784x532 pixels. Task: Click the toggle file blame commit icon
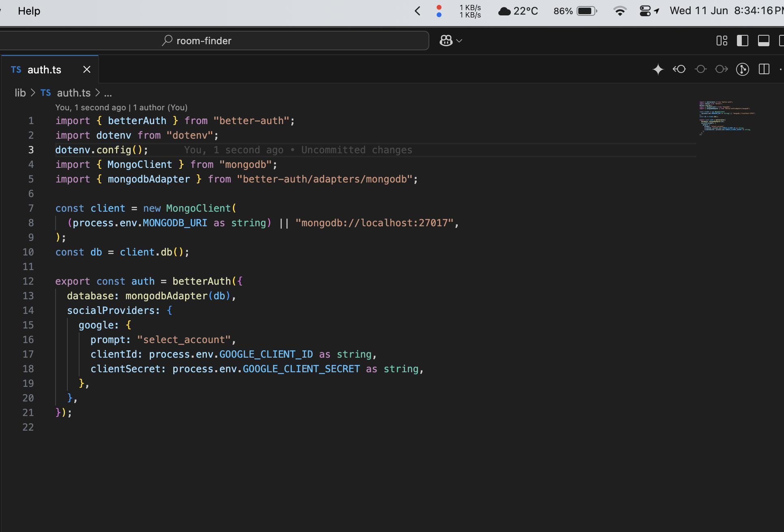700,69
